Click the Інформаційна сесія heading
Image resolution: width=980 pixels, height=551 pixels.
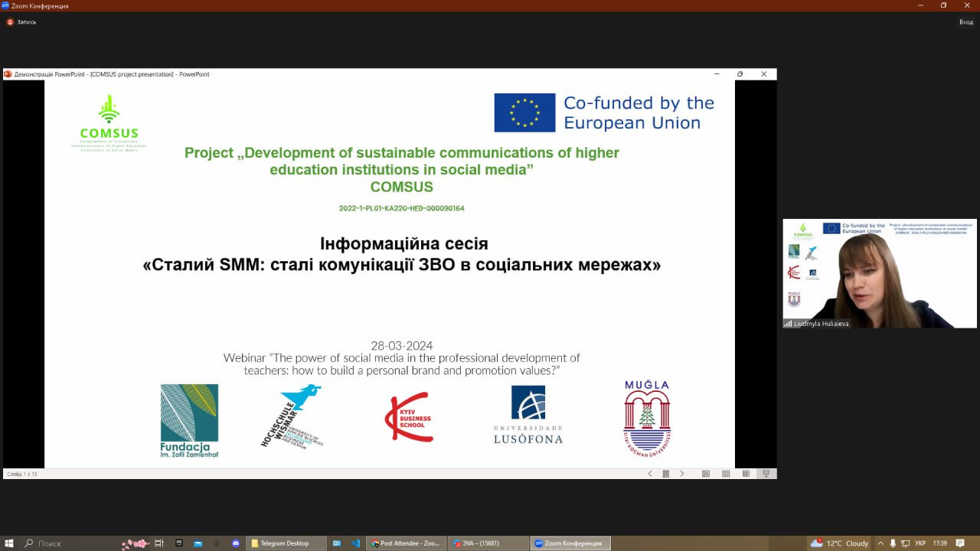pos(403,244)
